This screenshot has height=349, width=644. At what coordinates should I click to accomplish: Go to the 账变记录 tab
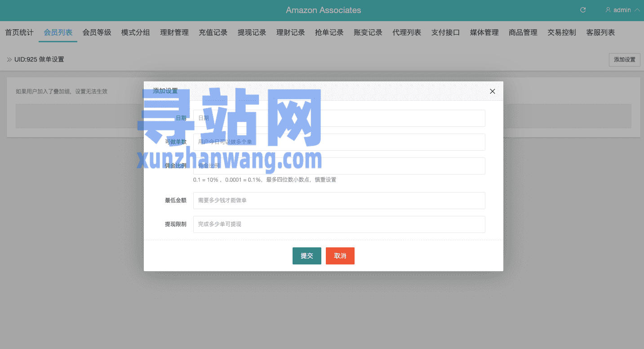pos(368,32)
